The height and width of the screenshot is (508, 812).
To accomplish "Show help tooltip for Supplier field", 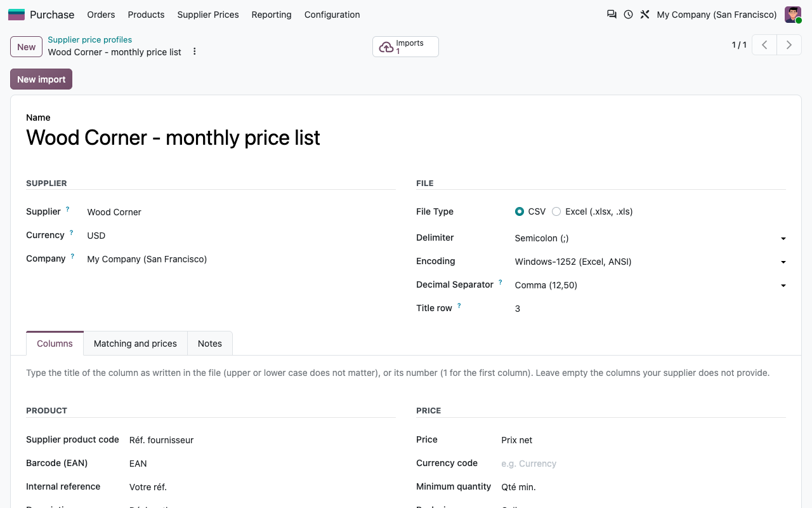I will click(x=68, y=209).
